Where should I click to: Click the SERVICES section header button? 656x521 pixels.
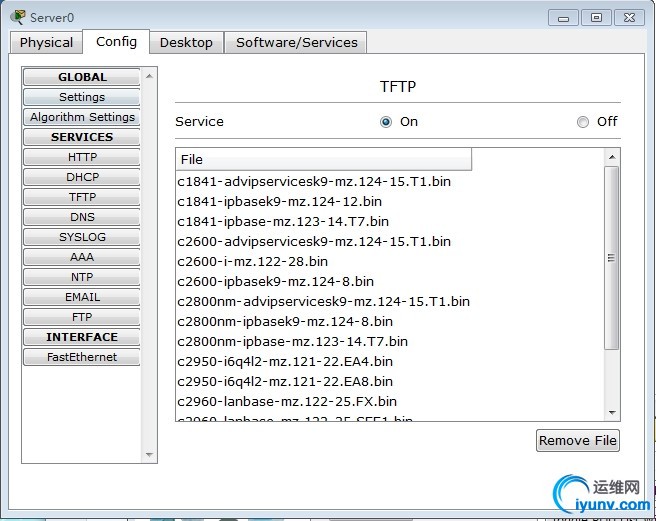click(82, 137)
